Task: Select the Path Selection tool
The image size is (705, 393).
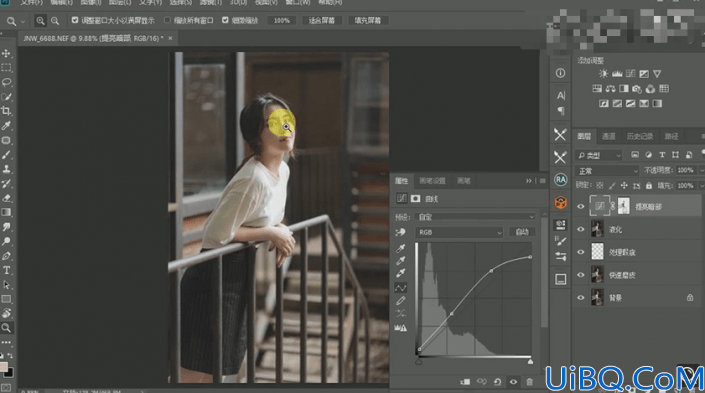Action: pos(6,285)
